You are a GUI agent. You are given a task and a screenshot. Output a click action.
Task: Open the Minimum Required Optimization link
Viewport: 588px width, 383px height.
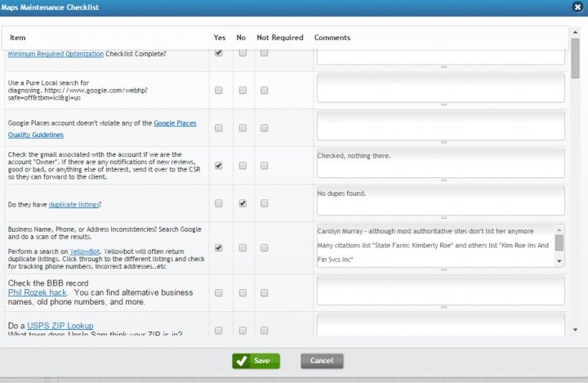[56, 54]
